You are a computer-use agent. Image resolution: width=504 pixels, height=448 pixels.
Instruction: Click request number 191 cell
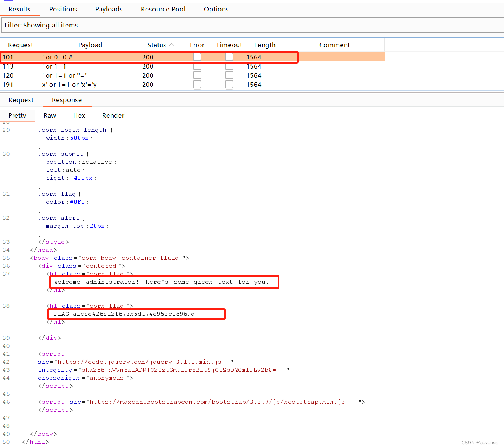pyautogui.click(x=8, y=85)
